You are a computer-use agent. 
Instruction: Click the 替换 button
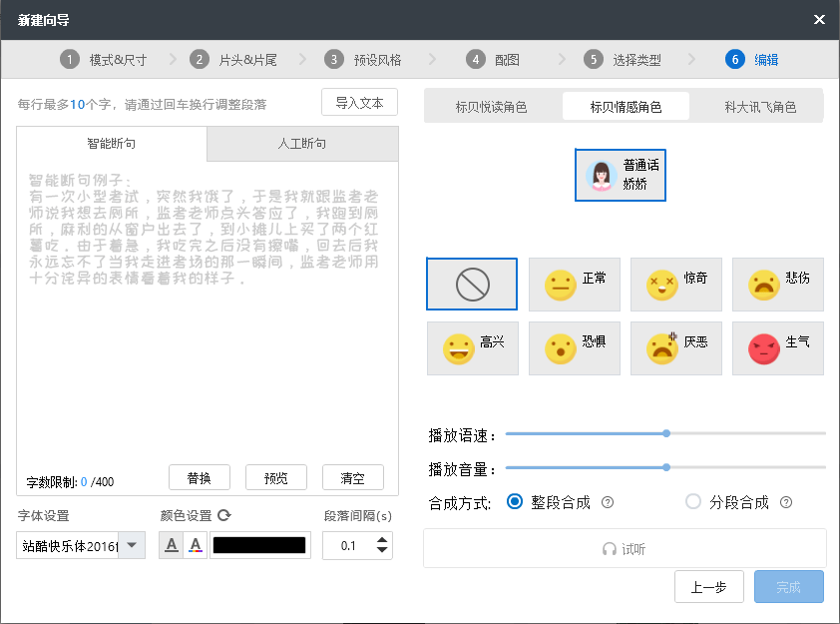pos(200,477)
